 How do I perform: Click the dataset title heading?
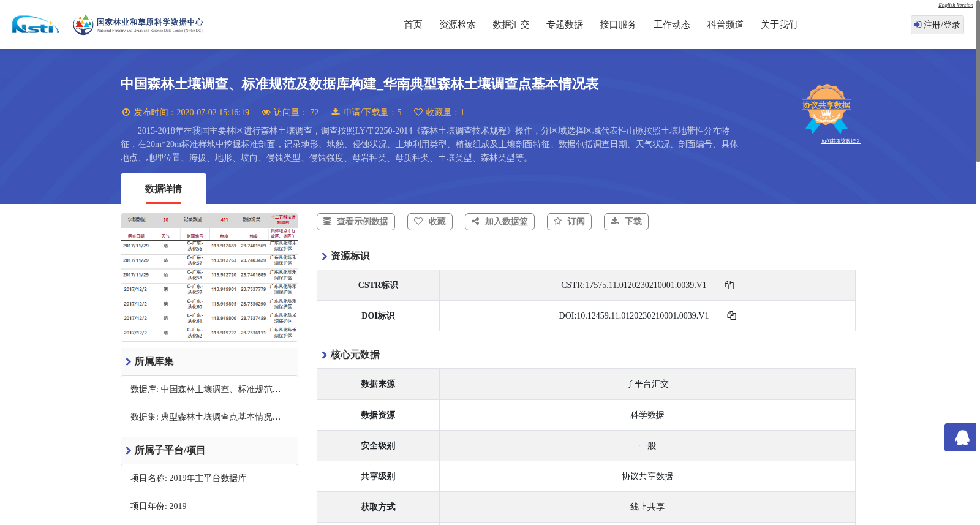[x=360, y=84]
